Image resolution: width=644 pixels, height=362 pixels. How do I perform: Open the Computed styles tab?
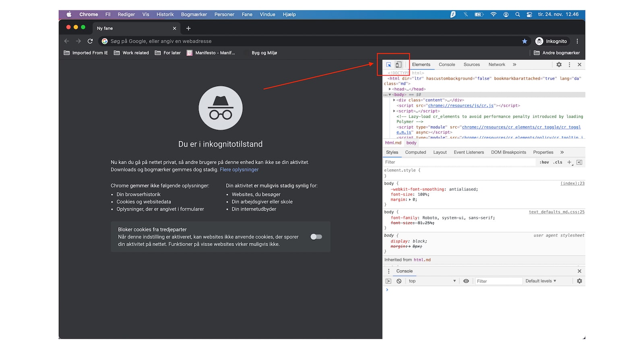(415, 152)
